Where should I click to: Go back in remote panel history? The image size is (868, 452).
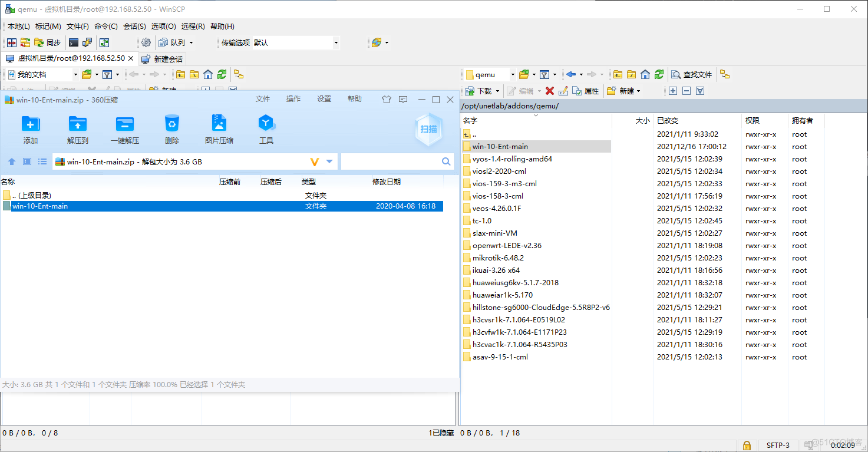pos(570,74)
